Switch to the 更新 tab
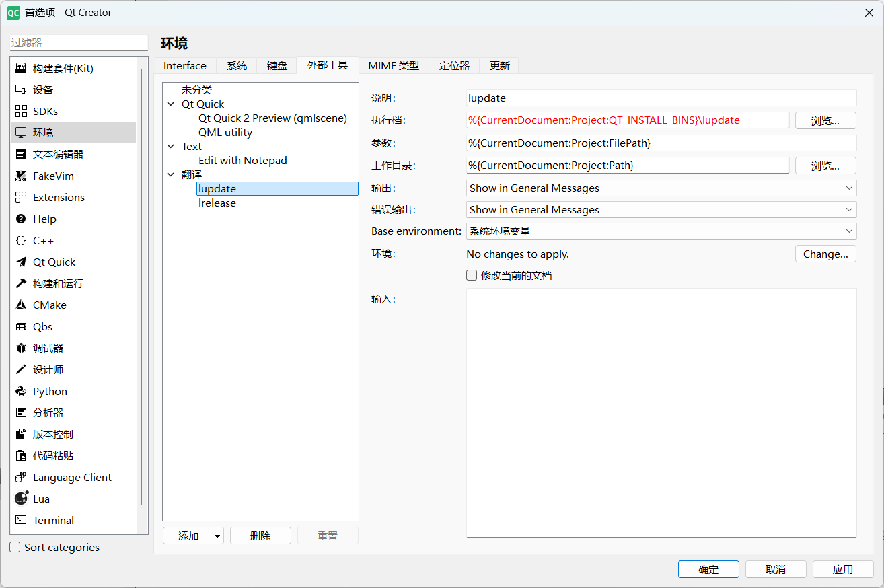 500,65
